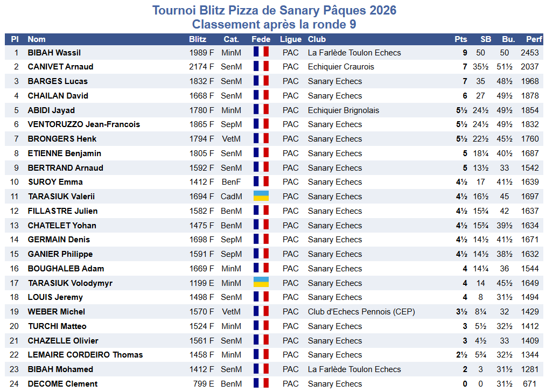Click the French flag in CANIVET Arnaud's row
The image size is (546, 392).
pos(261,67)
